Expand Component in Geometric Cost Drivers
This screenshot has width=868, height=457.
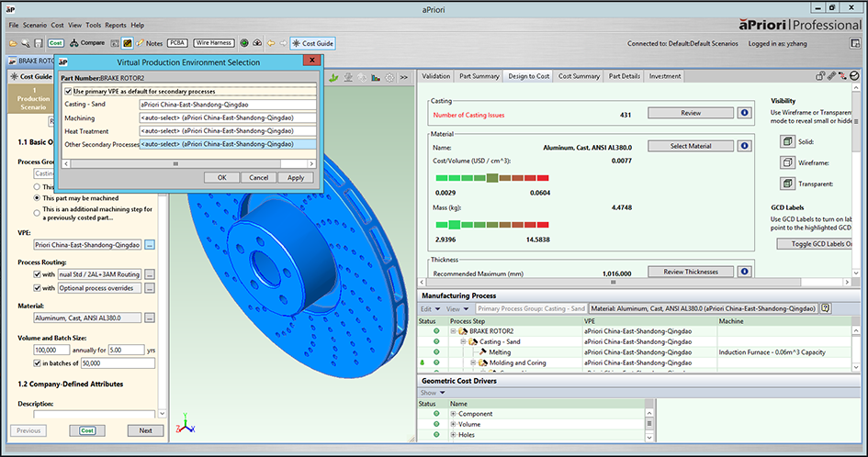tap(453, 414)
